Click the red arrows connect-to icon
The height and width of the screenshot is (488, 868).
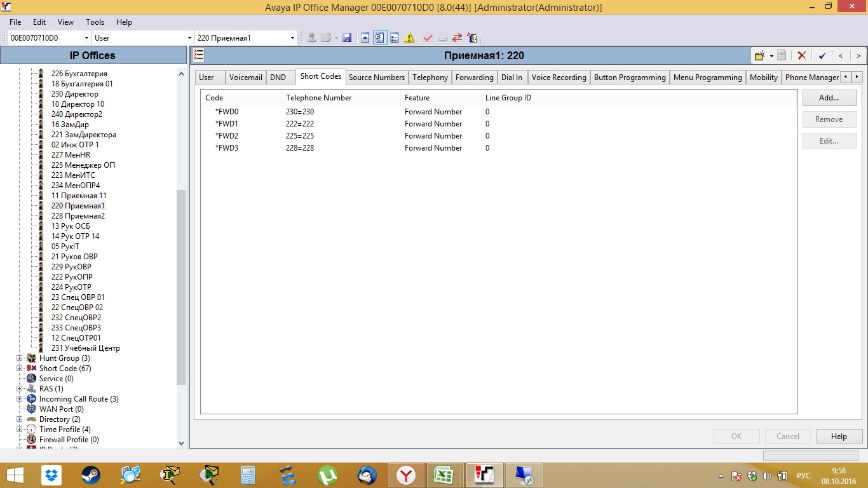(457, 38)
